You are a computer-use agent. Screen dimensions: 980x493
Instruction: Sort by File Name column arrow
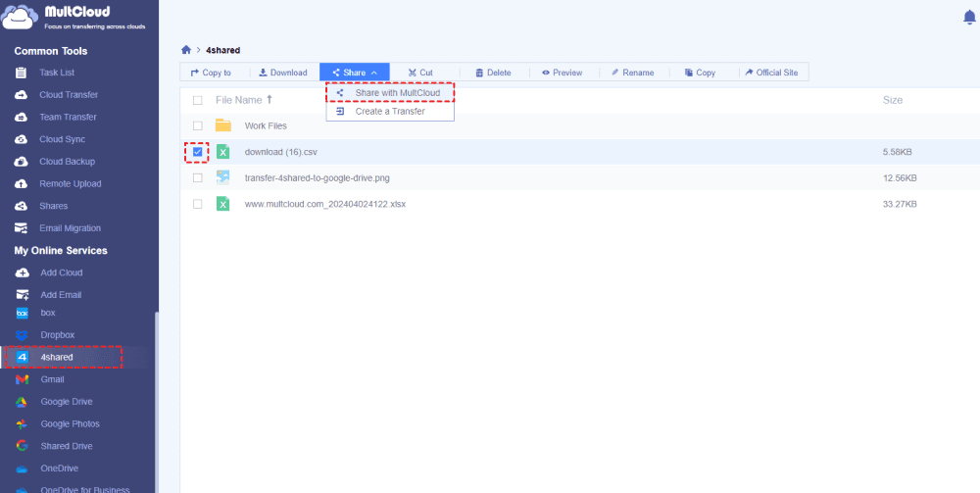tap(269, 99)
